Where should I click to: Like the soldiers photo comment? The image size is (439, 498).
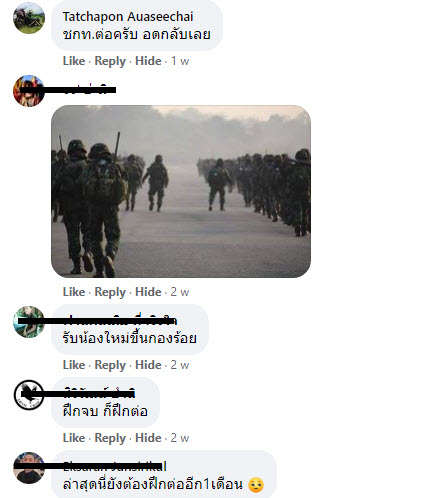(x=74, y=292)
